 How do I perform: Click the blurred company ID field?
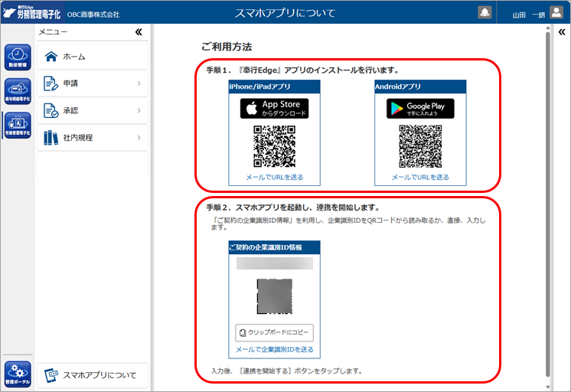tap(275, 263)
